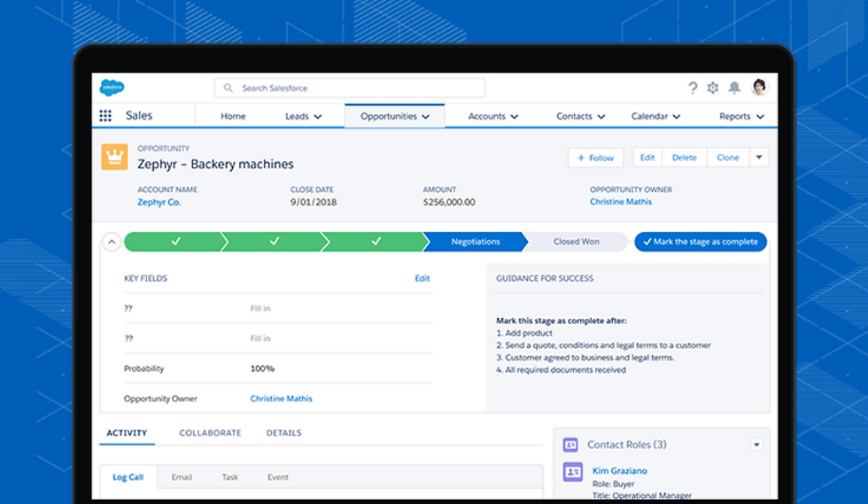Open Christine Mathis link in Key Fields
This screenshot has width=868, height=504.
282,399
